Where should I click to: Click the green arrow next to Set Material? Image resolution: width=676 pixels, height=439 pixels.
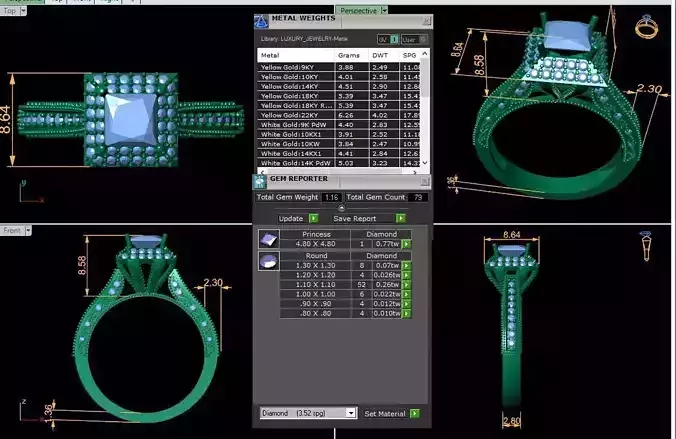[x=415, y=414]
